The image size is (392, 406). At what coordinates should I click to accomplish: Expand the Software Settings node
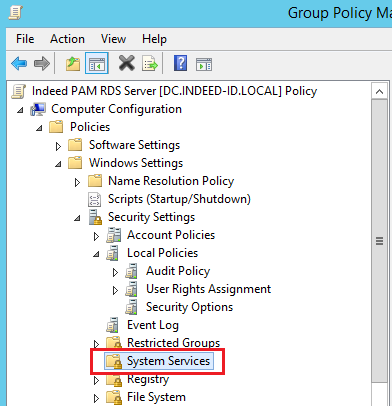coord(58,146)
